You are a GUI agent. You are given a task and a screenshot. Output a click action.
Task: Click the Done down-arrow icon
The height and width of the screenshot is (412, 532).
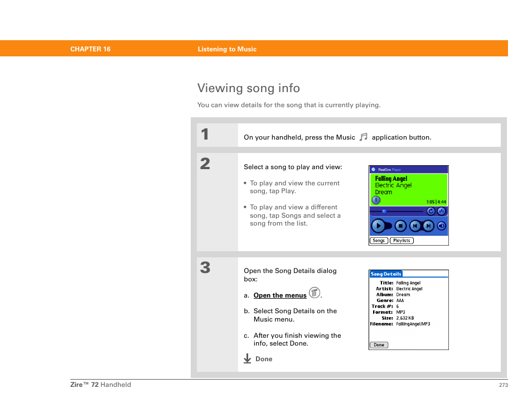coord(248,358)
